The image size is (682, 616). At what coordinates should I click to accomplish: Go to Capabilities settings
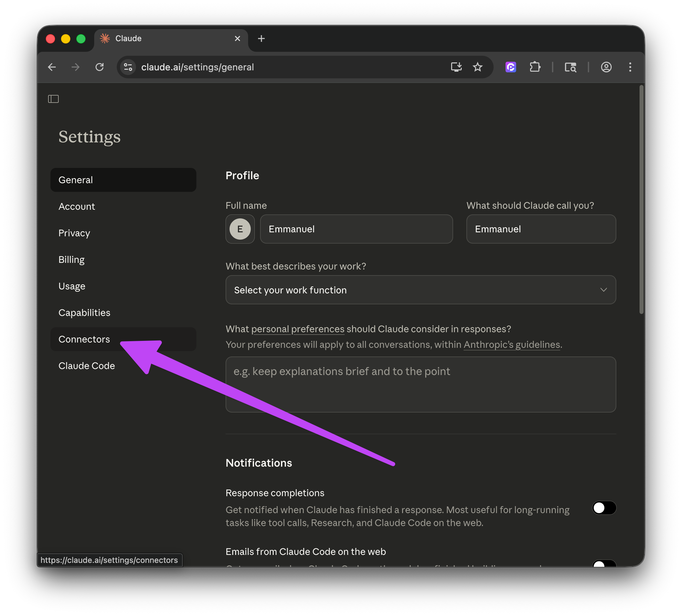coord(84,312)
